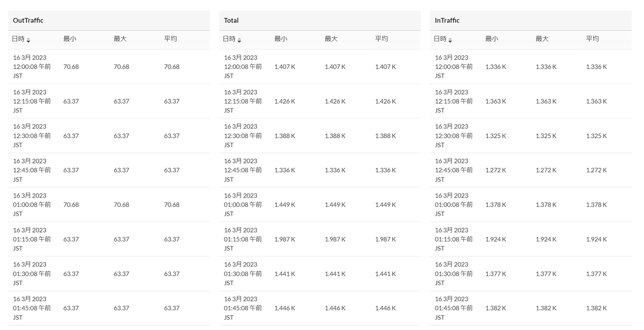This screenshot has width=644, height=330.
Task: Click the InTraffic panel heading
Action: (447, 21)
